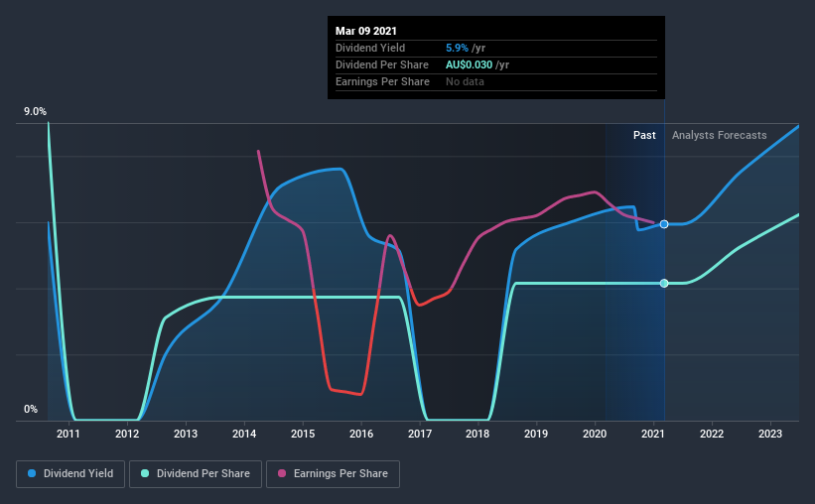Image resolution: width=815 pixels, height=504 pixels.
Task: Click the 2011 x-axis label
Action: click(x=68, y=434)
